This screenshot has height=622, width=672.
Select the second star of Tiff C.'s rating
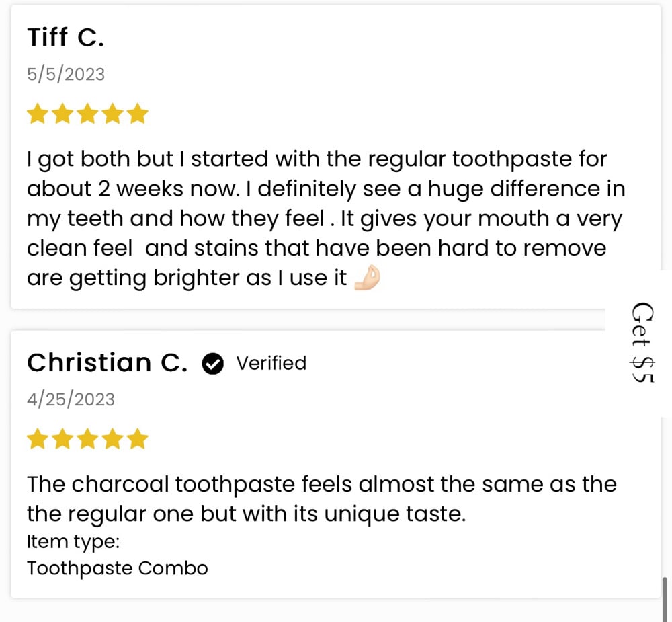click(x=62, y=114)
